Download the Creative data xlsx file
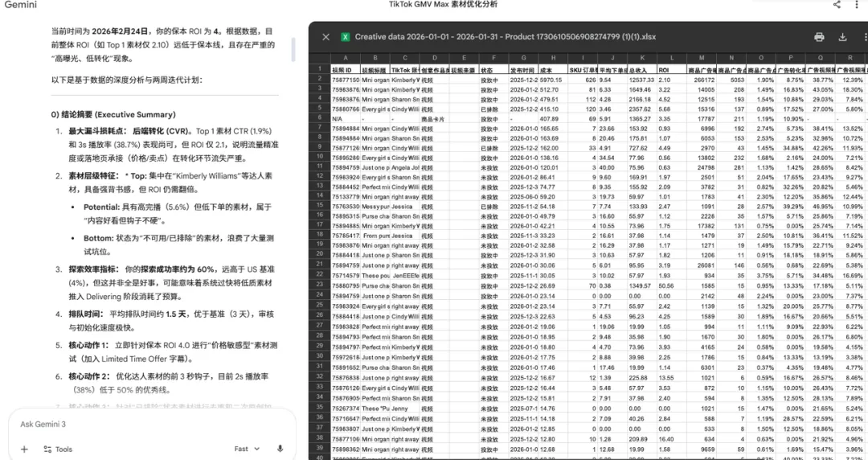The height and width of the screenshot is (460, 868). click(x=842, y=37)
